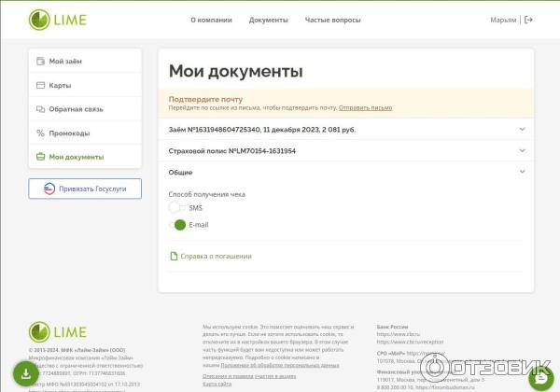Click the document icon beside Справка о погашении
This screenshot has height=392, width=560.
pos(173,256)
